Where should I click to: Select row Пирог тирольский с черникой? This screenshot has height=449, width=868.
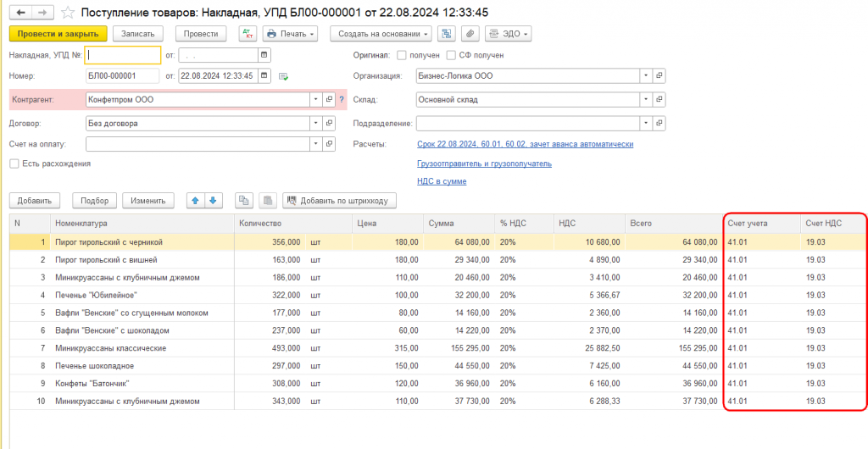coord(438,241)
